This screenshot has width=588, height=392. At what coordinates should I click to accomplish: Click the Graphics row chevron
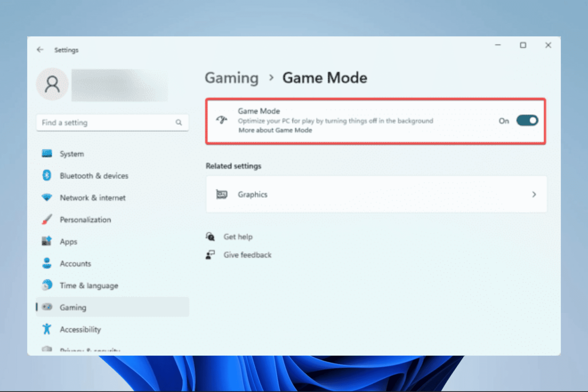tap(534, 194)
